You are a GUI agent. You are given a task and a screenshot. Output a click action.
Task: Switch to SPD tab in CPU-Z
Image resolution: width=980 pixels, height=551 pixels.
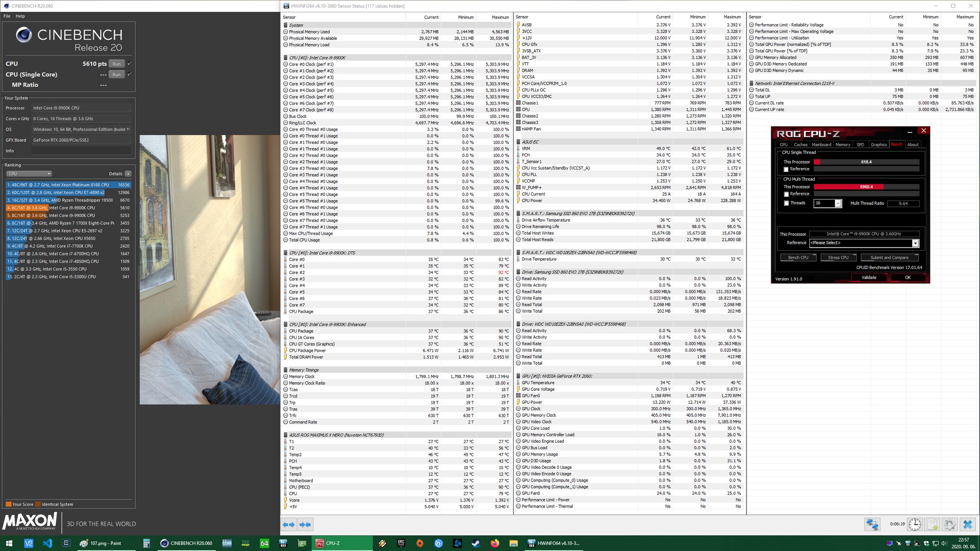(x=860, y=145)
